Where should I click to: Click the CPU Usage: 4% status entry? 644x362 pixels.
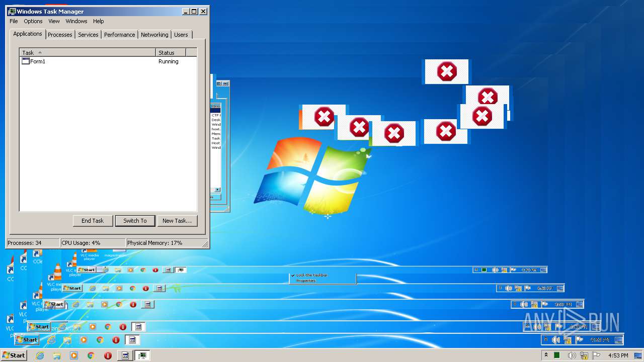93,243
